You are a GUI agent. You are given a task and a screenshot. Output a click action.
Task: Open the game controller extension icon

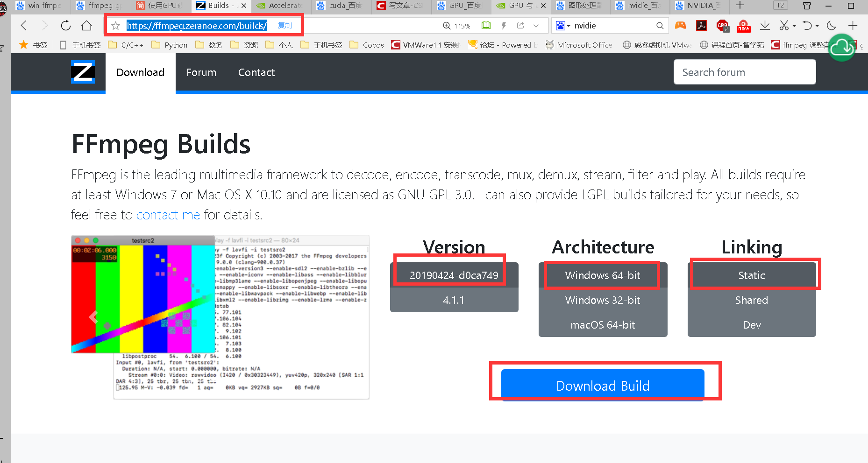tap(680, 25)
